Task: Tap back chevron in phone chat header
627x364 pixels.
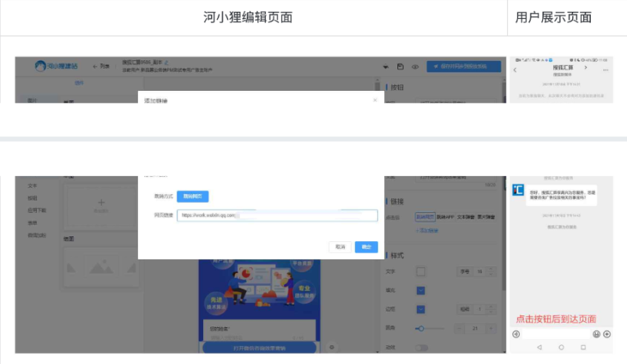Action: coord(515,70)
